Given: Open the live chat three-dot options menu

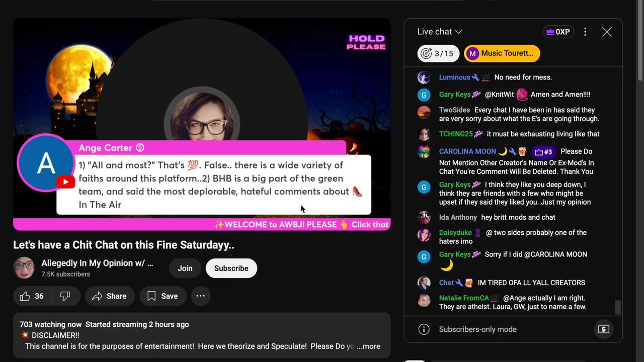Looking at the screenshot, I should coord(585,32).
